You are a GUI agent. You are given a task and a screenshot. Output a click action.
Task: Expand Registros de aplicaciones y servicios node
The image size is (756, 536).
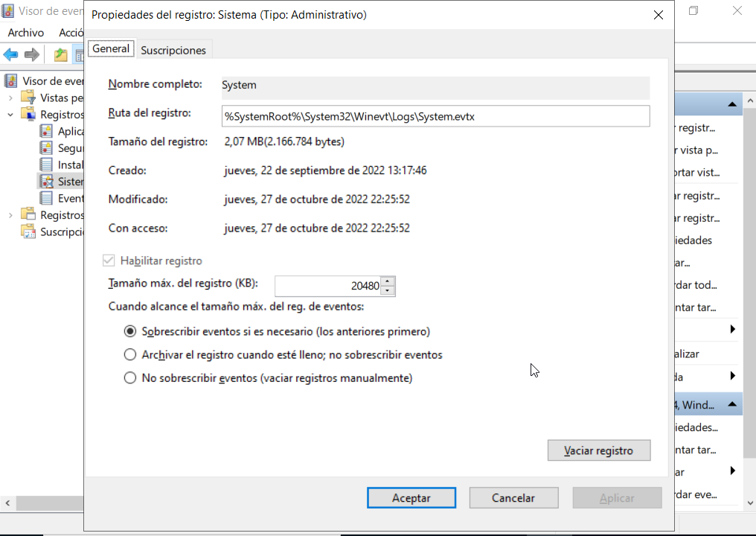coord(10,215)
